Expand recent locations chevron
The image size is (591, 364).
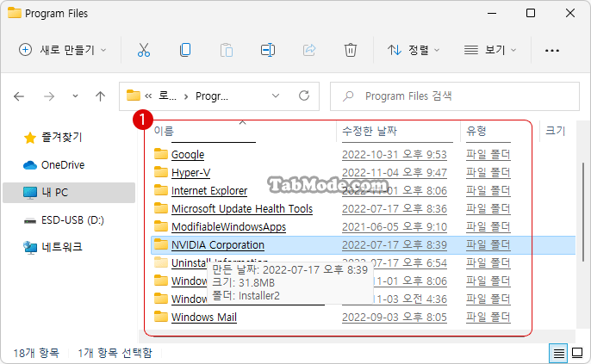coord(75,96)
